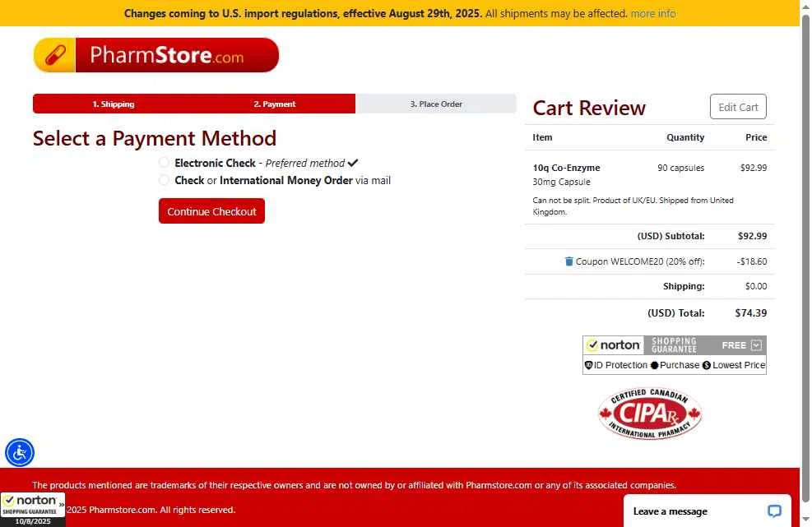Remove coupon WELCOME20 via trash icon

(568, 261)
